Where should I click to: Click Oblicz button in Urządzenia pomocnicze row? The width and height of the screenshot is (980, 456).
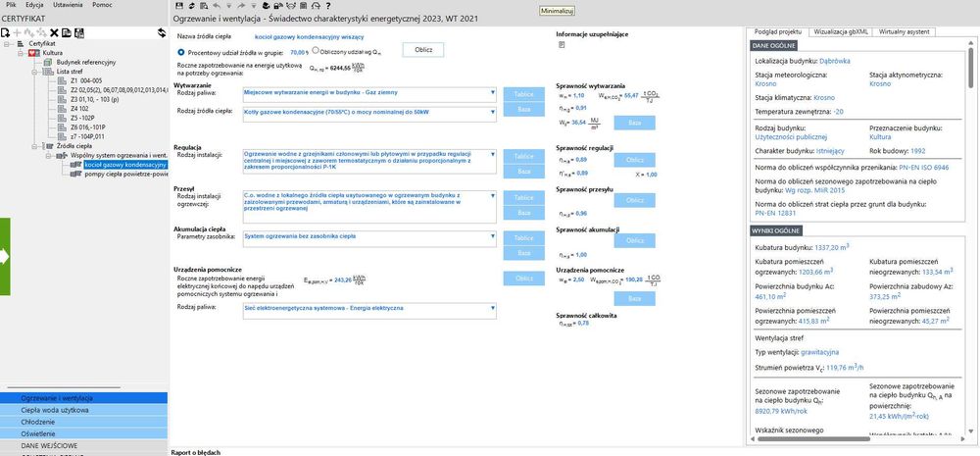coord(523,279)
